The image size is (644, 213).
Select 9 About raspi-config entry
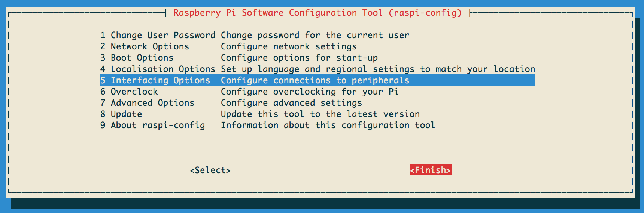pyautogui.click(x=318, y=125)
